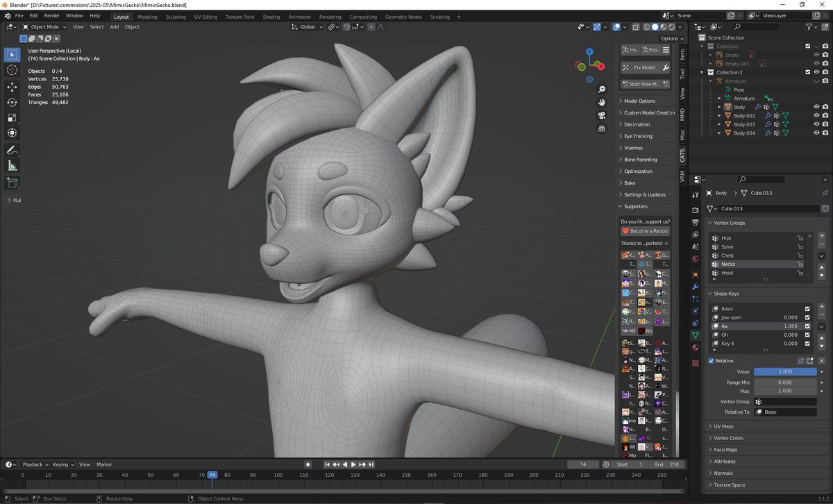833x504 pixels.
Task: Uncheck the Jaw open shape key checkbox
Action: click(x=807, y=317)
